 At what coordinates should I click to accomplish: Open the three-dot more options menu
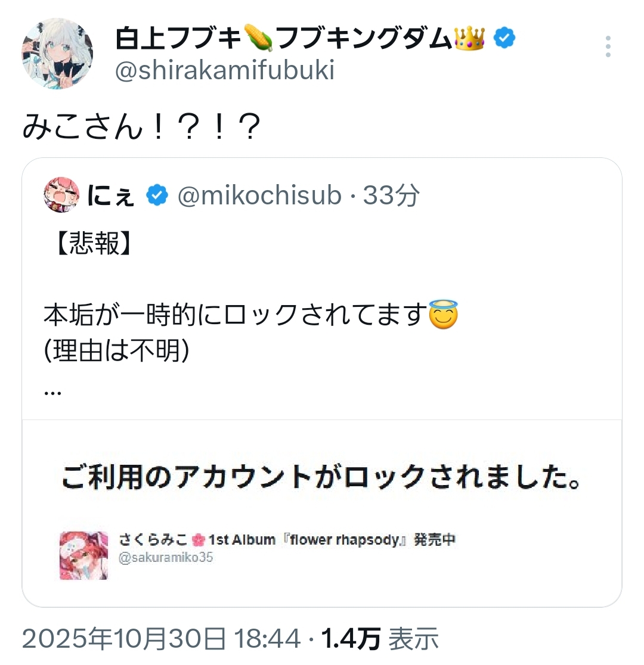[x=608, y=46]
